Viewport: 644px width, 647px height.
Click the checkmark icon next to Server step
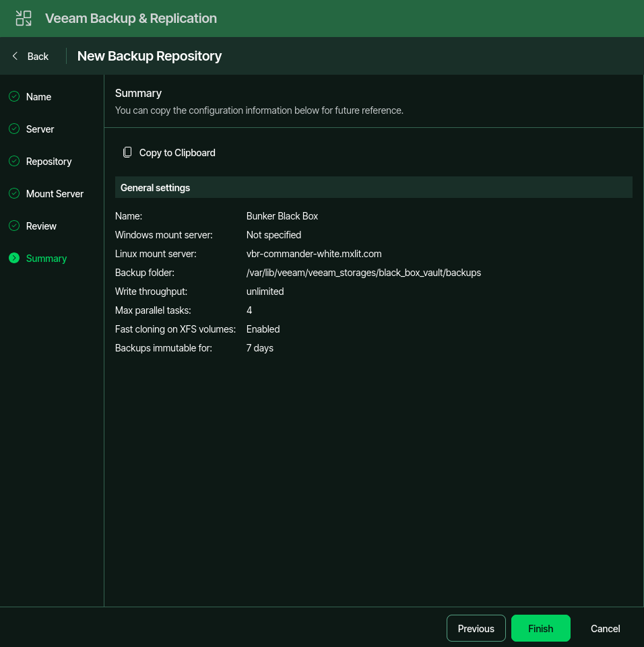point(14,129)
